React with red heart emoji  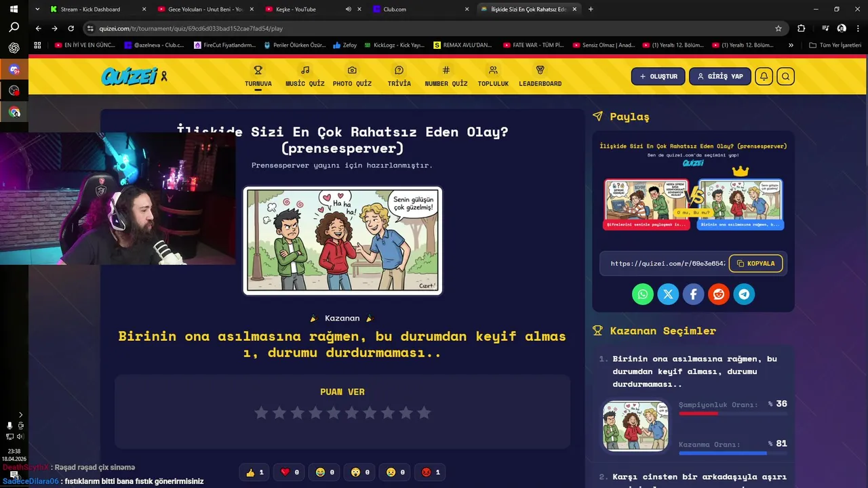[290, 472]
